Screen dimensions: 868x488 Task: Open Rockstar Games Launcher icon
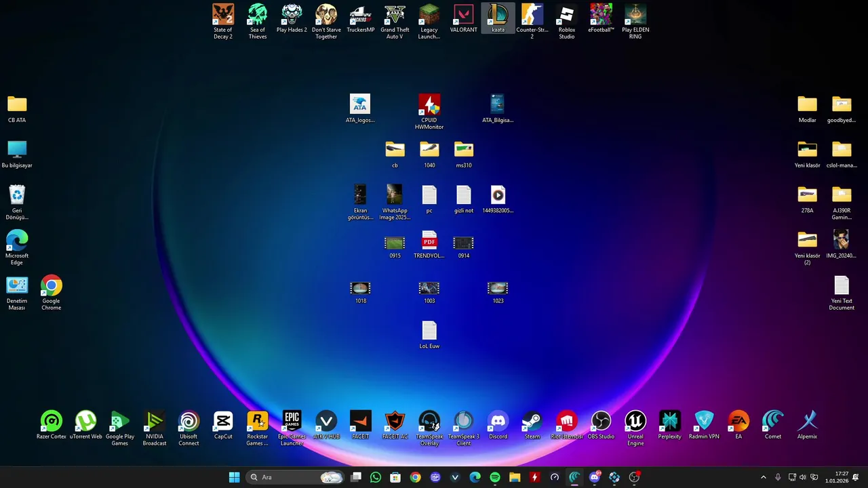coord(258,428)
